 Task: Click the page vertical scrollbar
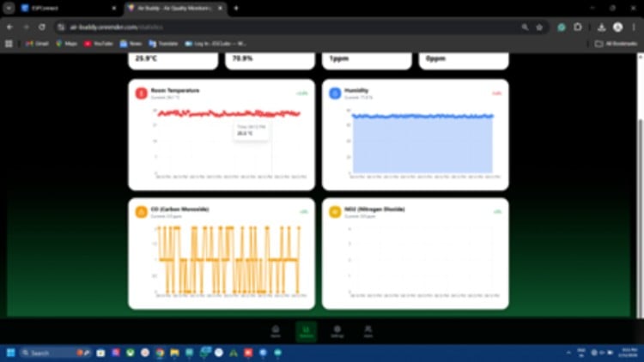click(x=640, y=218)
